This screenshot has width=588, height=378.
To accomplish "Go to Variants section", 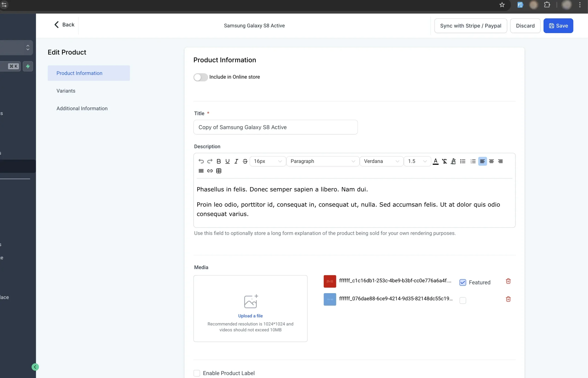I will pyautogui.click(x=66, y=91).
